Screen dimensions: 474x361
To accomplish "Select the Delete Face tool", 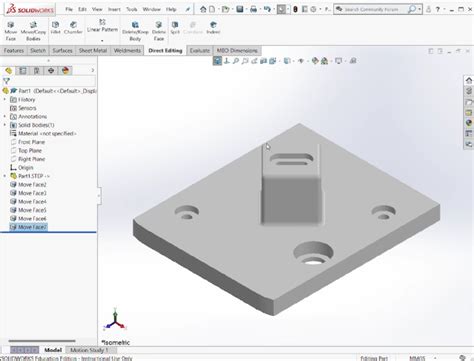I will tap(159, 31).
